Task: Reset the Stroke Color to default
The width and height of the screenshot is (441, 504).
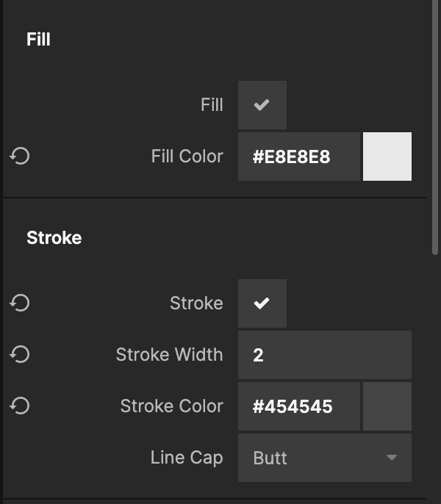Action: pos(20,406)
